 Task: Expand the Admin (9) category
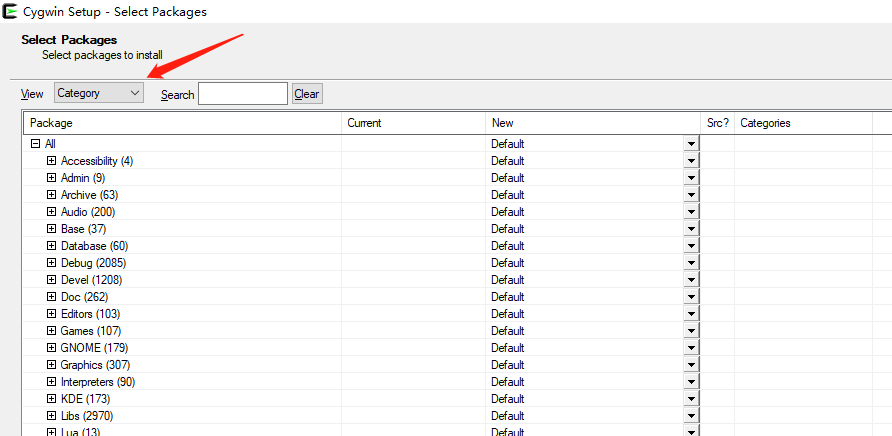click(52, 178)
